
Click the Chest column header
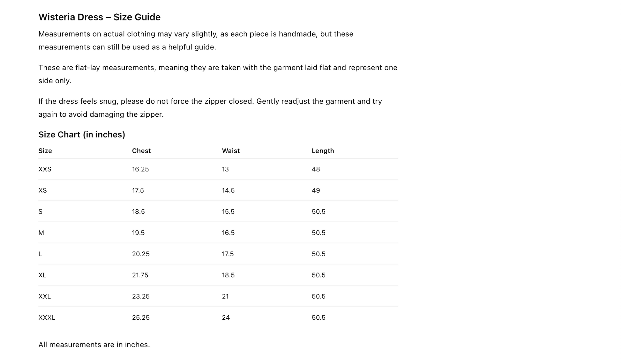click(x=141, y=151)
